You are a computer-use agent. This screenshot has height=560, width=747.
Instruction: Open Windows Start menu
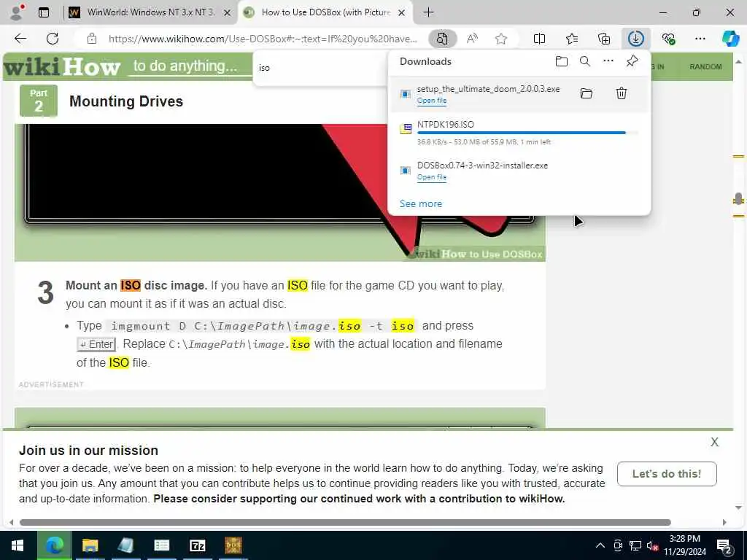click(18, 545)
